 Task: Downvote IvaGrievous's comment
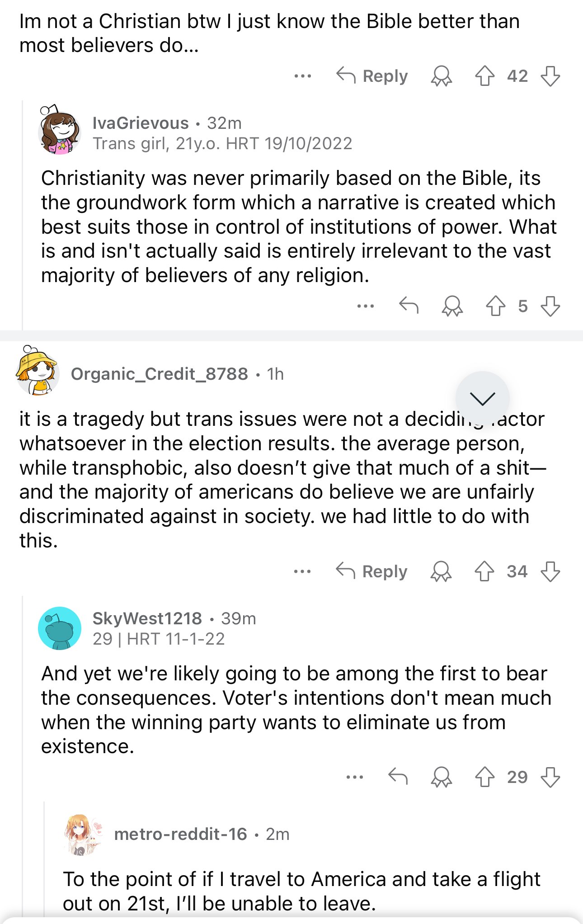tap(550, 306)
